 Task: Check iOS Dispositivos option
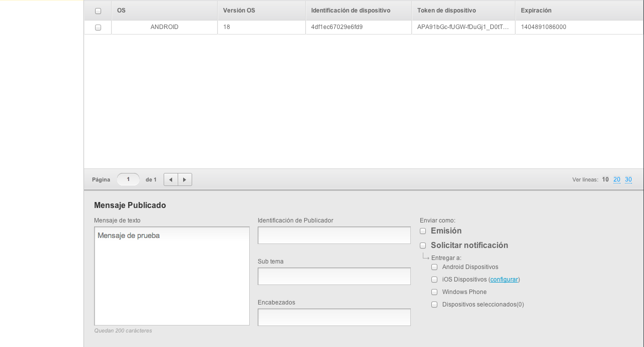(434, 279)
